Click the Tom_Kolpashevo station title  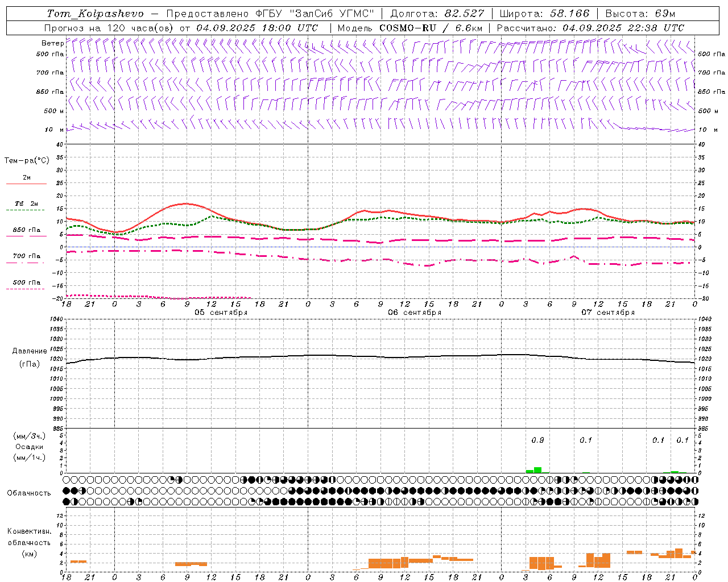click(x=95, y=14)
